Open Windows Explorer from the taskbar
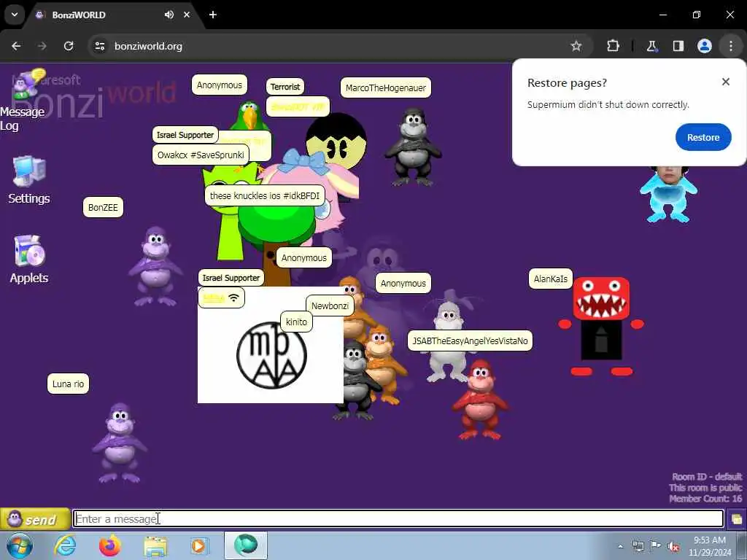 (155, 545)
